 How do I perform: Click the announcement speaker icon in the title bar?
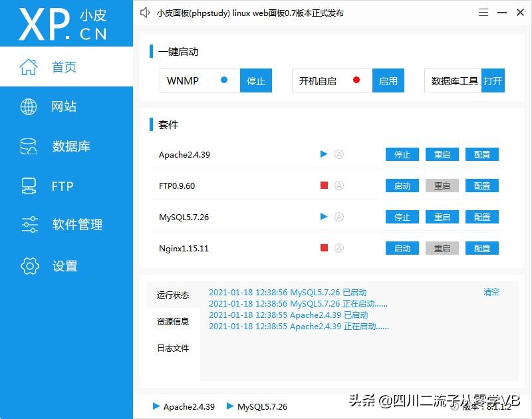145,12
